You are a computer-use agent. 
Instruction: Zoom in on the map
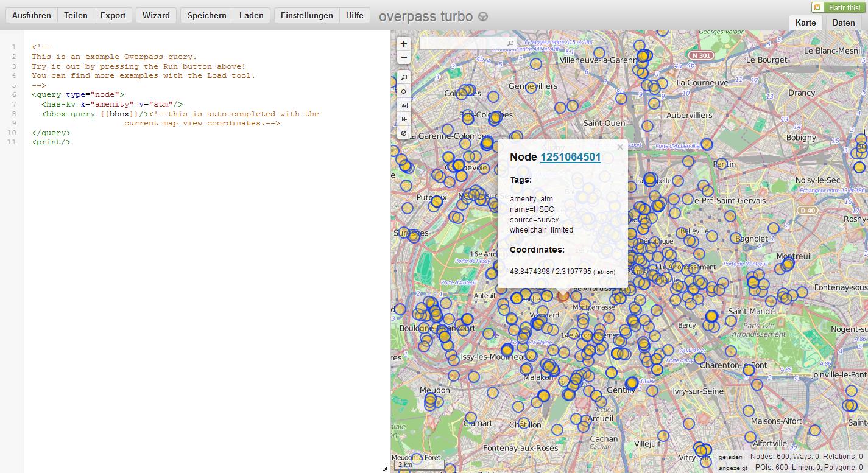click(x=403, y=44)
